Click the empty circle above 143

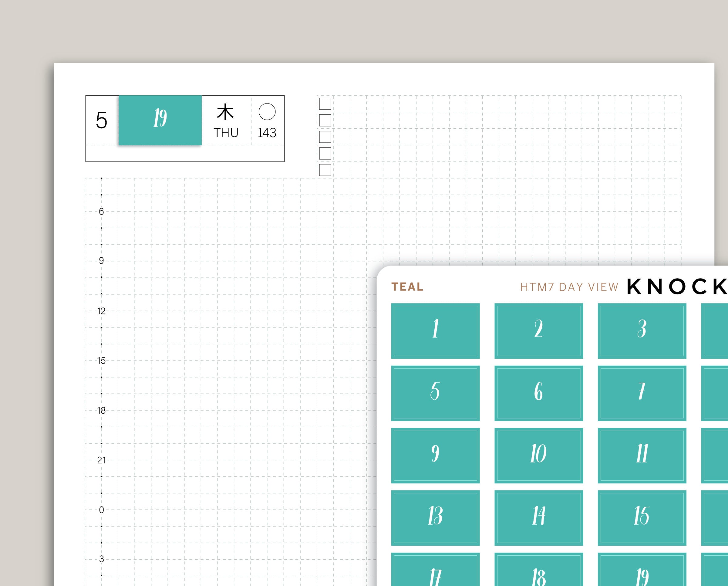click(267, 112)
